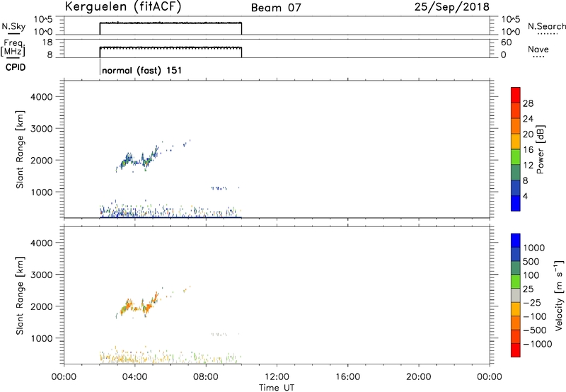Click the 'Time UT' axis title

(277, 388)
